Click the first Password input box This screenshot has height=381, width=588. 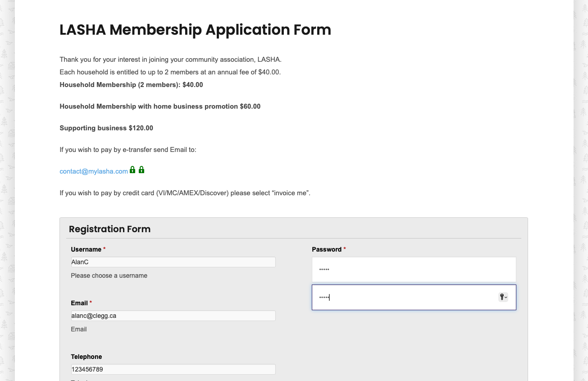tap(414, 269)
